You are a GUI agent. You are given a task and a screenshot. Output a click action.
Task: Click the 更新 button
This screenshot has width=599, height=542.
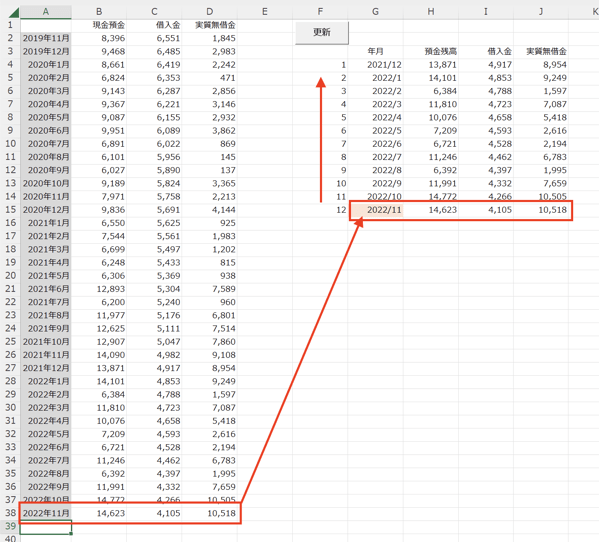[322, 32]
